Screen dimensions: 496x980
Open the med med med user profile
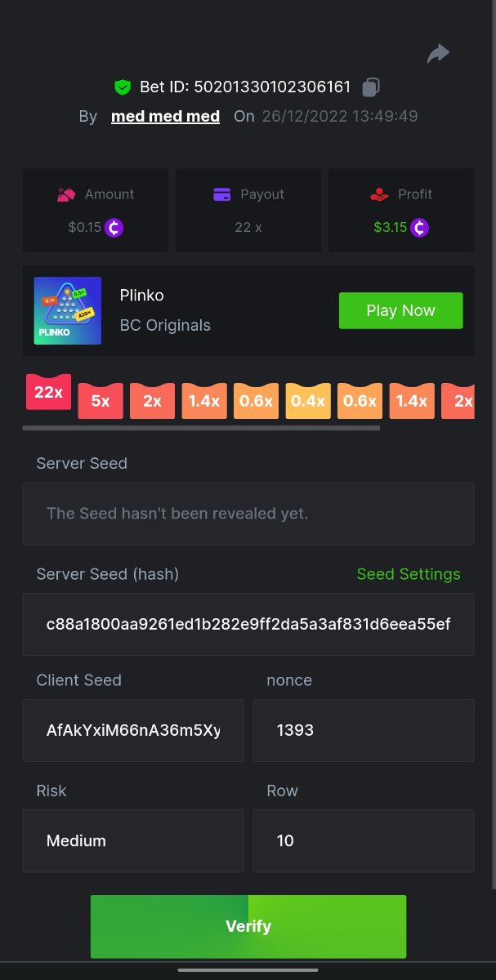[165, 117]
